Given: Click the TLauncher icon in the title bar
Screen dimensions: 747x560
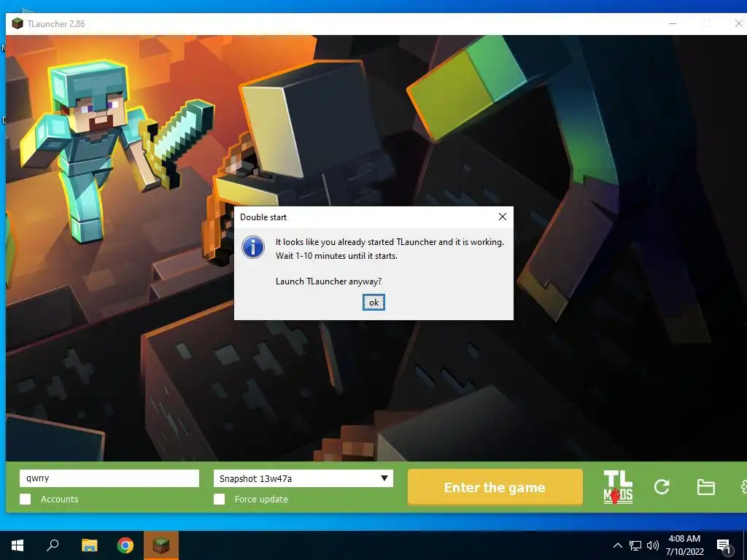Looking at the screenshot, I should point(18,23).
